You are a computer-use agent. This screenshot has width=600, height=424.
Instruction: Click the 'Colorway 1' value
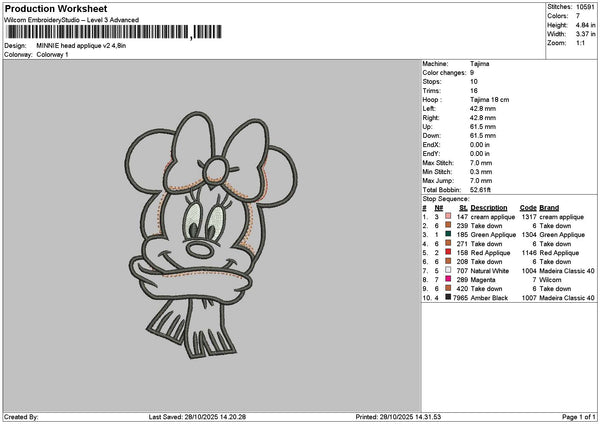52,55
